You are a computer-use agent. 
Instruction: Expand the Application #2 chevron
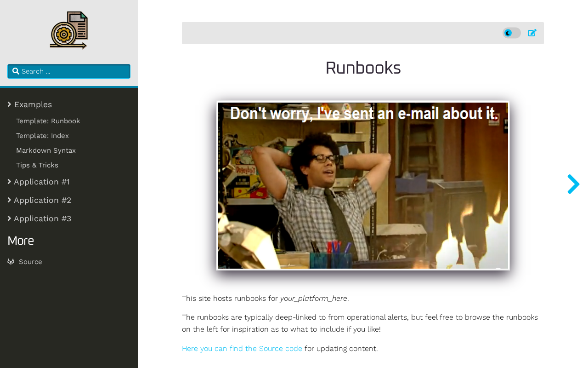pyautogui.click(x=10, y=200)
